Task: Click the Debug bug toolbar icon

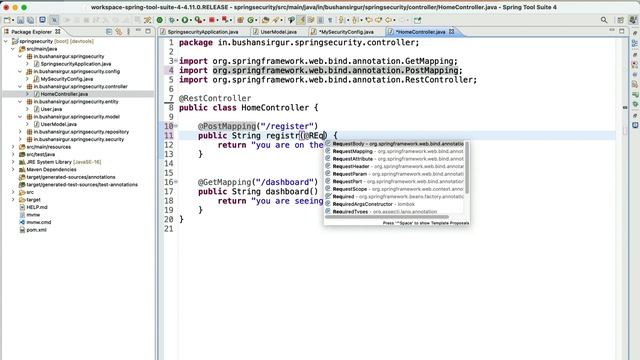Action: [172, 20]
